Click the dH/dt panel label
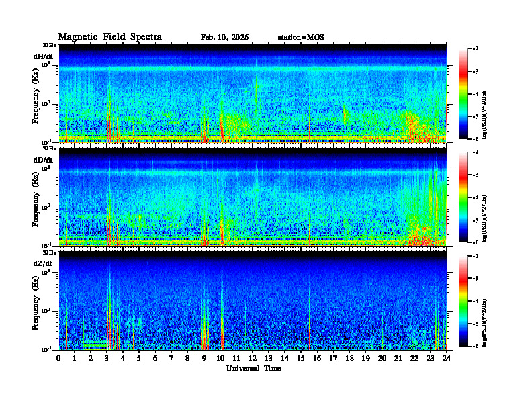The height and width of the screenshot is (411, 532). pyautogui.click(x=43, y=56)
